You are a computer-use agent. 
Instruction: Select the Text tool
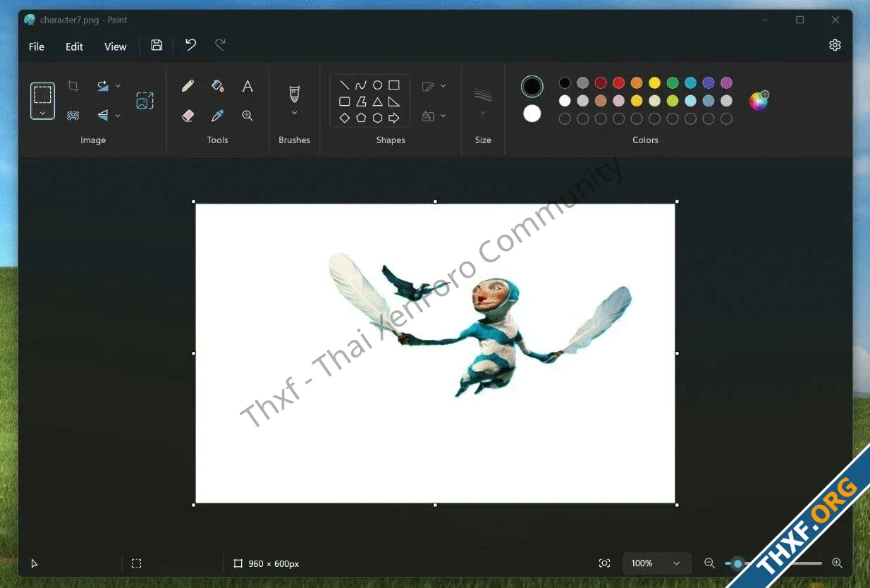tap(247, 86)
